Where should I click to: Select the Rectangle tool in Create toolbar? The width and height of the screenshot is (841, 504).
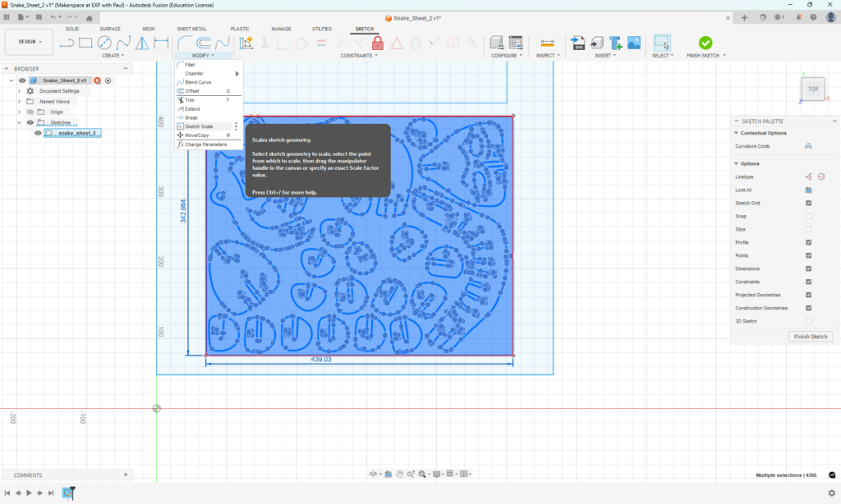coord(86,44)
